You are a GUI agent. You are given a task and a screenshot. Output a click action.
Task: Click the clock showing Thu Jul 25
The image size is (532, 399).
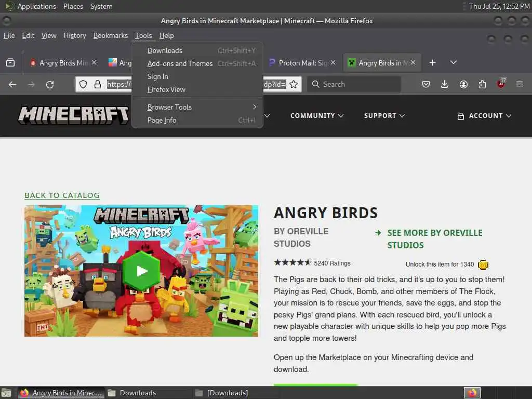coord(499,6)
